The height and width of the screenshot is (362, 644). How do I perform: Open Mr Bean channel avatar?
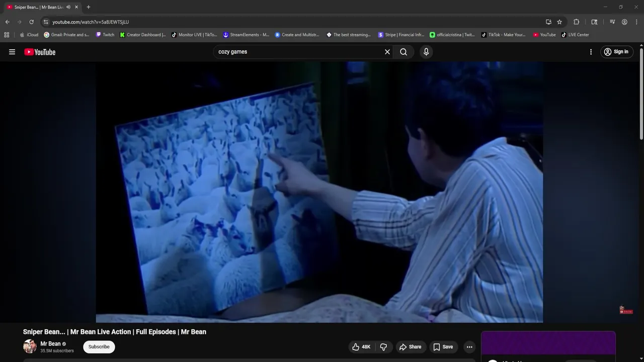click(30, 346)
